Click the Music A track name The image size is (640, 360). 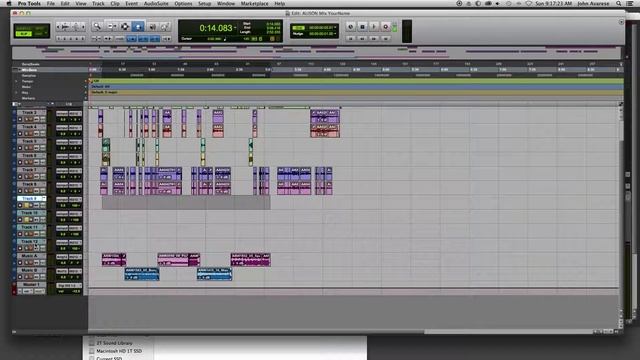coord(29,256)
